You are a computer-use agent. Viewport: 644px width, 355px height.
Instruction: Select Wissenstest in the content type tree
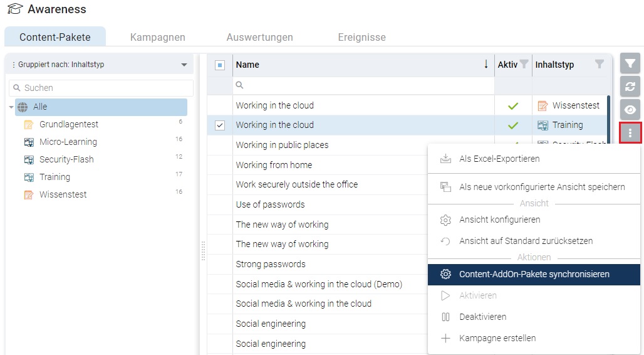[x=63, y=194]
